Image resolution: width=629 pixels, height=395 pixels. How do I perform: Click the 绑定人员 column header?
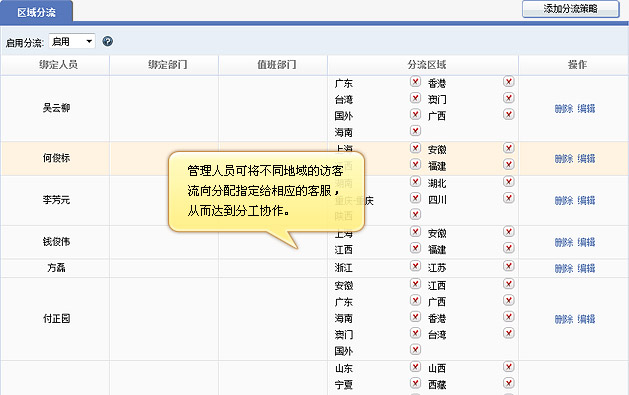tap(59, 65)
